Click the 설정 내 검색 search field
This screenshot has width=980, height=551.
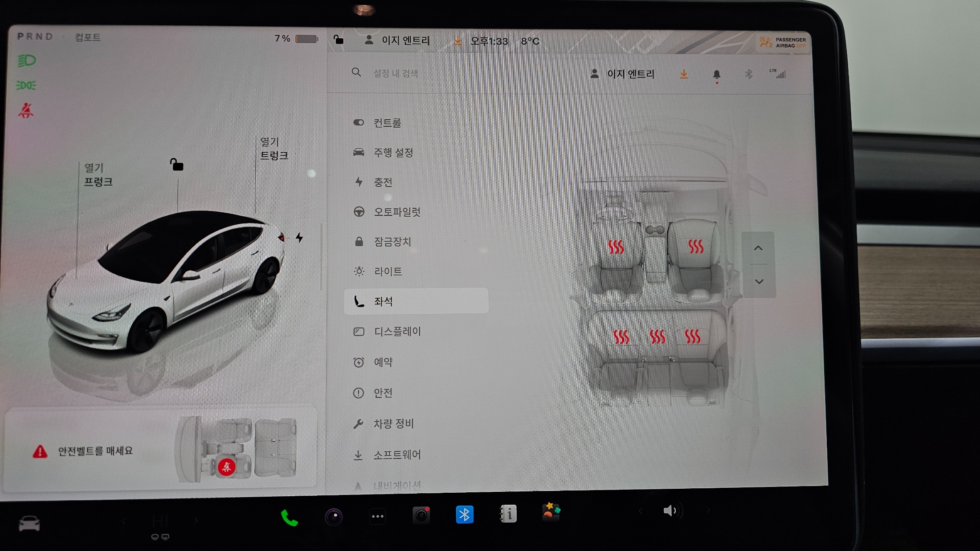coord(396,73)
